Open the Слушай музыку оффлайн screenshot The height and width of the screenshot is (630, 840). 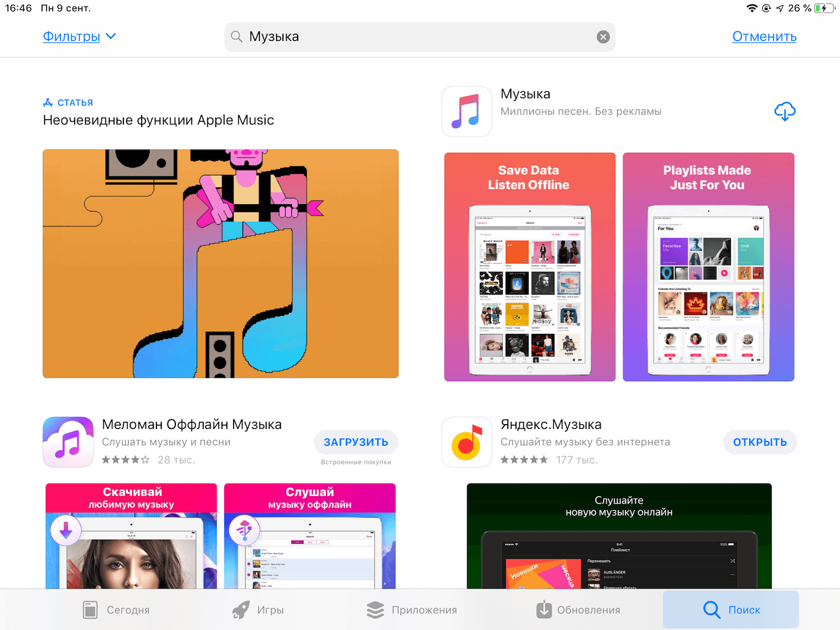point(310,536)
